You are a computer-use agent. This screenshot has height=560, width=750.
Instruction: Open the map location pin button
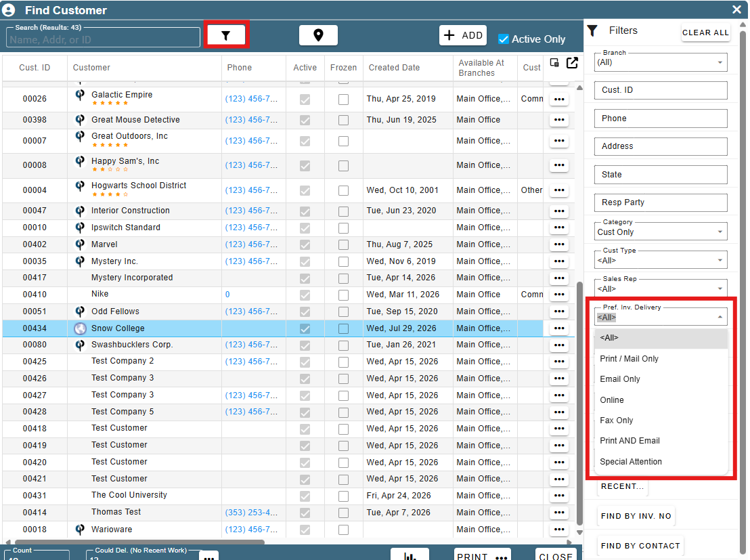[x=318, y=35]
